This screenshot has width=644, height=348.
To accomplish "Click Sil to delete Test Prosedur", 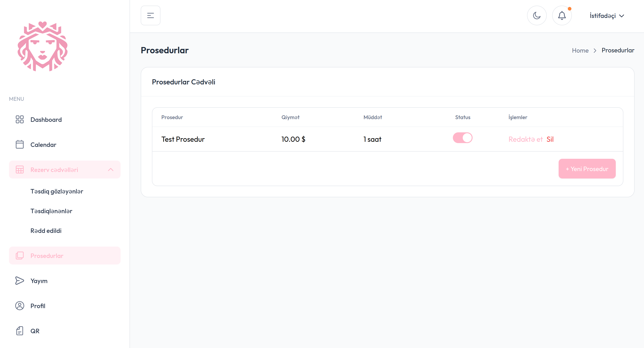I will coord(550,139).
